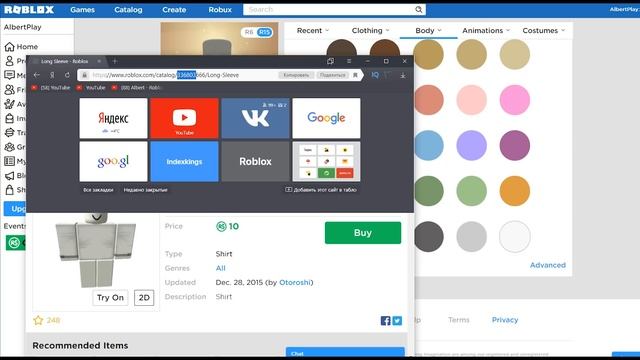This screenshot has height=360, width=640.
Task: Pick the lavender skin color swatch
Action: point(471,145)
